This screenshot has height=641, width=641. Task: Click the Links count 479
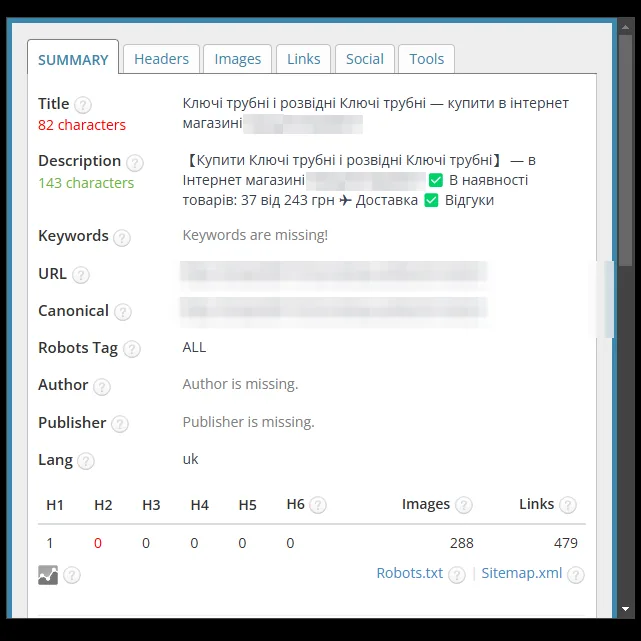(566, 543)
